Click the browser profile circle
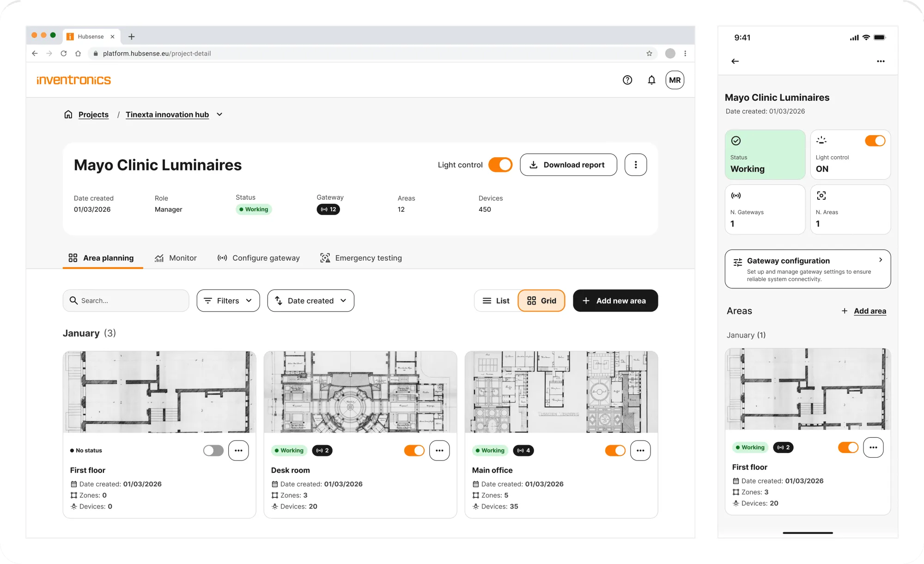Screen dimensions: 924x564 670,54
